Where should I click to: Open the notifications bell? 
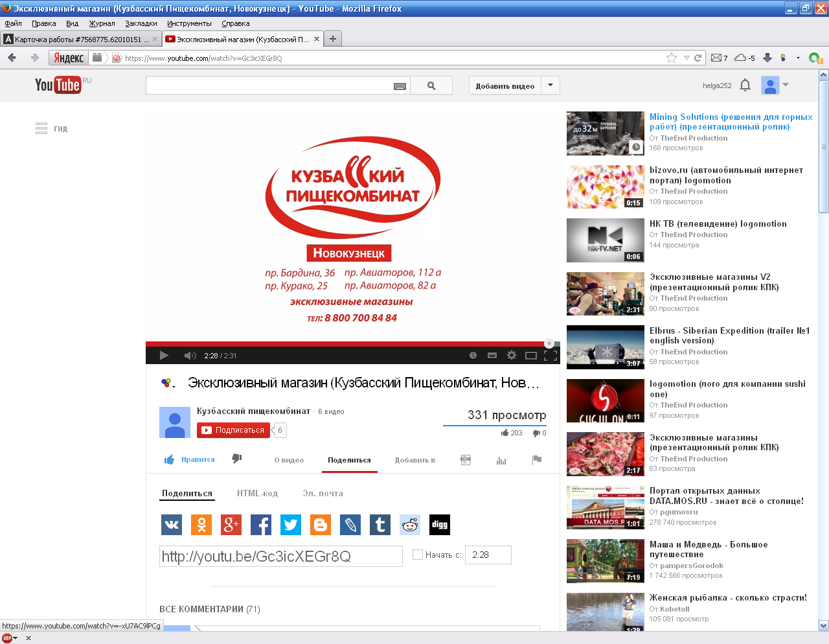click(745, 85)
